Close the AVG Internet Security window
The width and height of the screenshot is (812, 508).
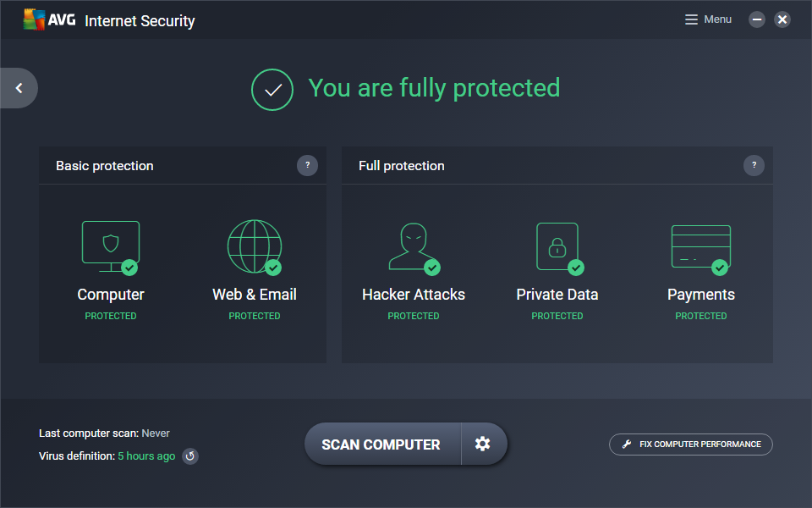point(782,19)
